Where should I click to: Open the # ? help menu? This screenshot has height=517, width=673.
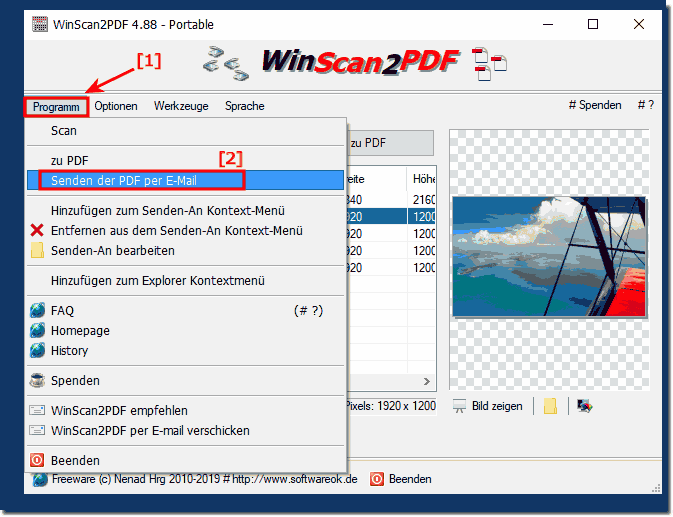(646, 105)
